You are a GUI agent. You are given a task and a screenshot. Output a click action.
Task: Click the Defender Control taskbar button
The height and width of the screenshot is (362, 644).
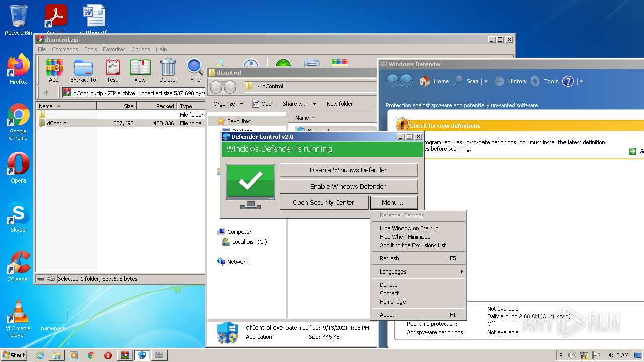142,355
